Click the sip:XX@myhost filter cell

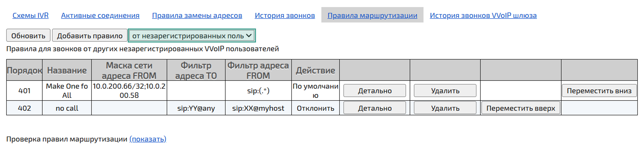pyautogui.click(x=258, y=108)
